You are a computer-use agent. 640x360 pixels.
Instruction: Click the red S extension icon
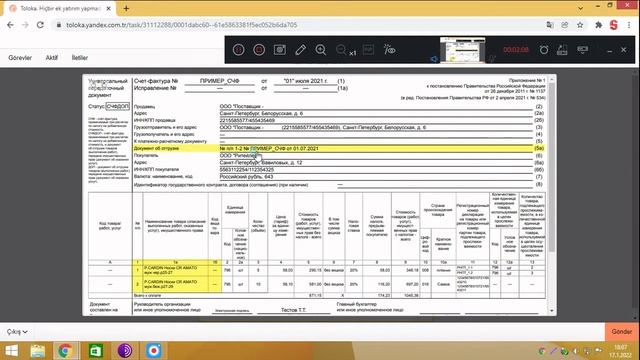[613, 25]
